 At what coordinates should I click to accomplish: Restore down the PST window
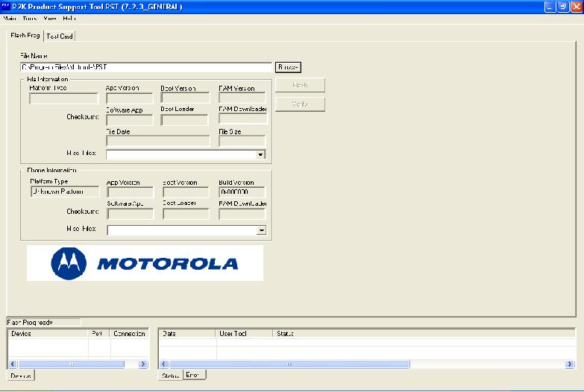pos(563,7)
